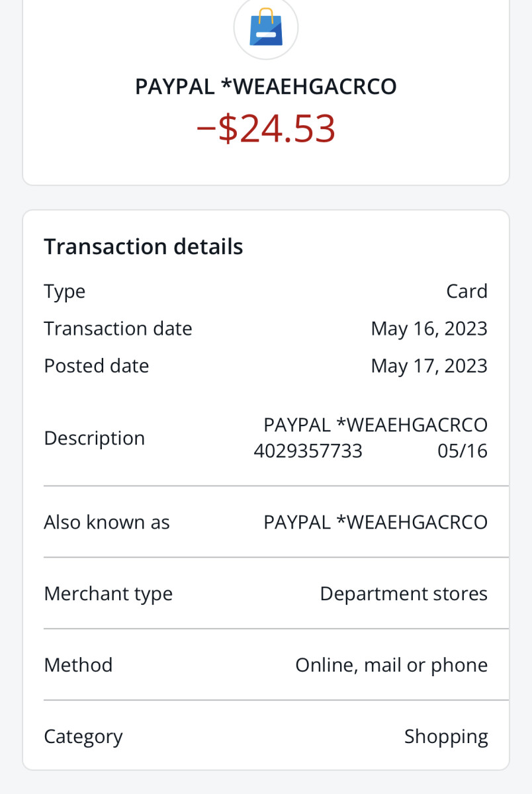Tap the May 16, 2023 transaction date

coord(429,329)
